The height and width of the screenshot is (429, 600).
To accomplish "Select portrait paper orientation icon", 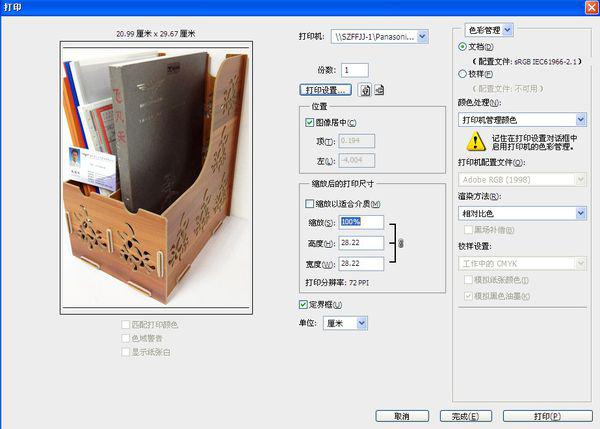I will tap(365, 90).
